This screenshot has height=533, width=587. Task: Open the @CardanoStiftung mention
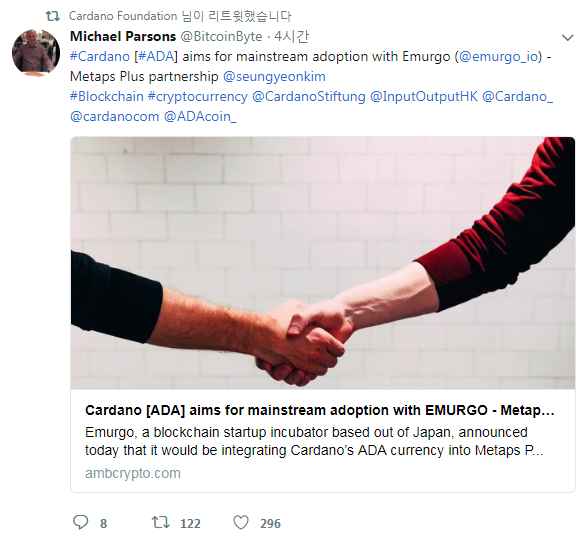click(x=309, y=97)
